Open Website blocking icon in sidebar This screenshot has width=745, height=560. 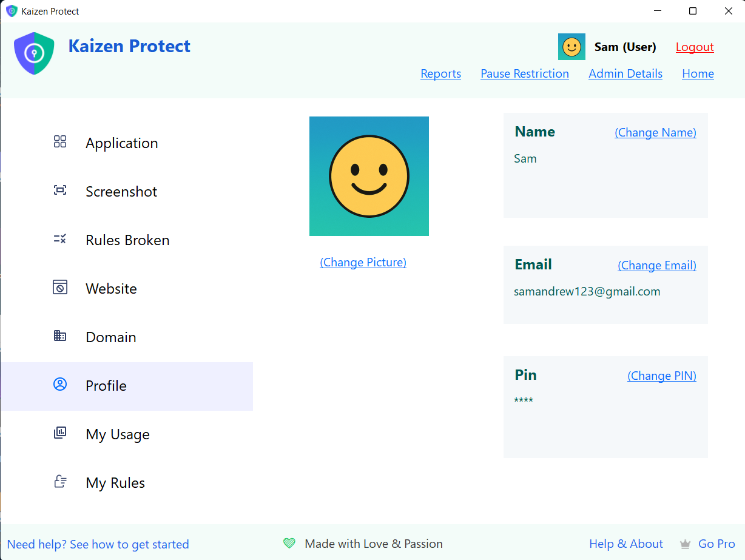(60, 288)
